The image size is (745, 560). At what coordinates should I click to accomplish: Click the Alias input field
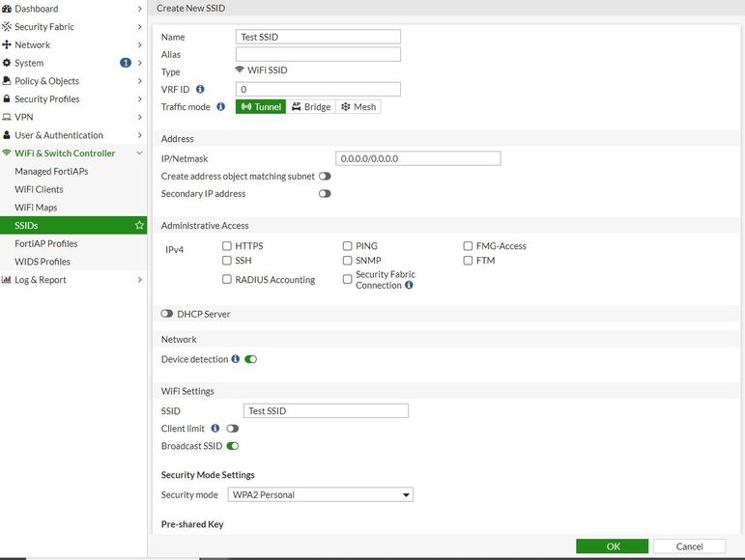pyautogui.click(x=318, y=54)
